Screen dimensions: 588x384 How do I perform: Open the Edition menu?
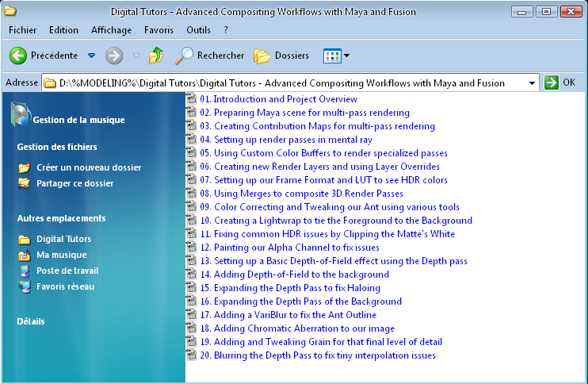click(x=63, y=30)
